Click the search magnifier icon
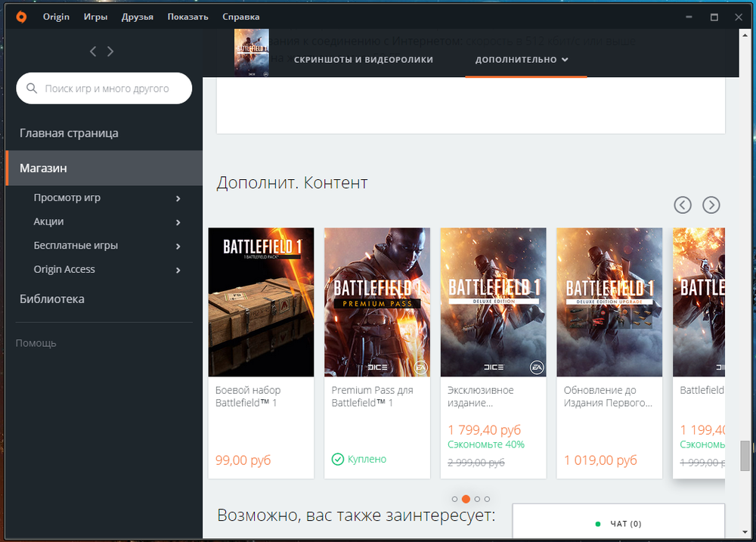Image resolution: width=756 pixels, height=542 pixels. point(32,88)
